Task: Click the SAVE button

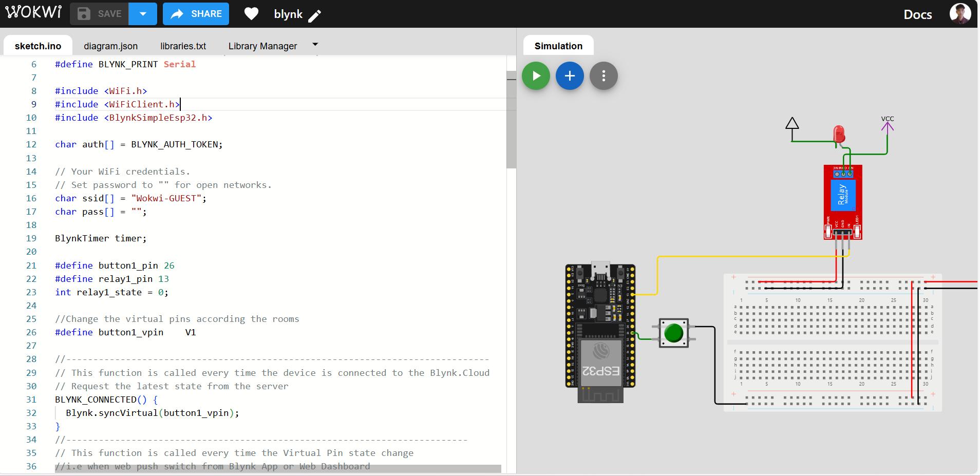Action: [100, 14]
